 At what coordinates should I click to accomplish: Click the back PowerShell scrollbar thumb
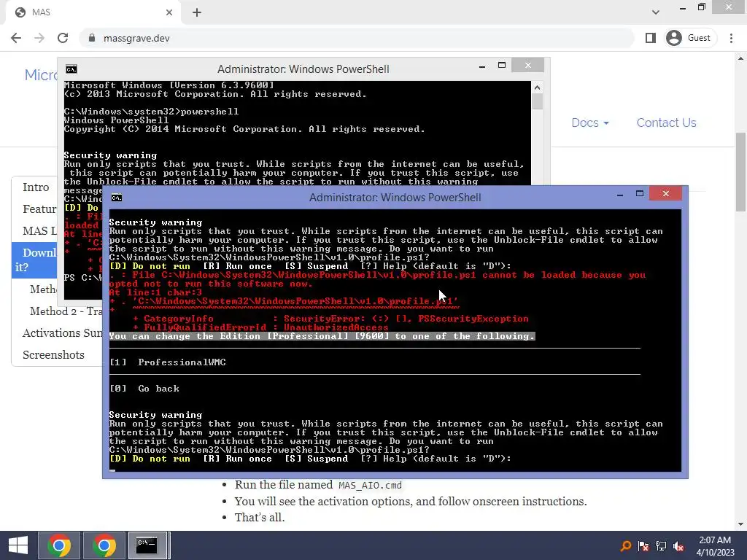click(537, 101)
